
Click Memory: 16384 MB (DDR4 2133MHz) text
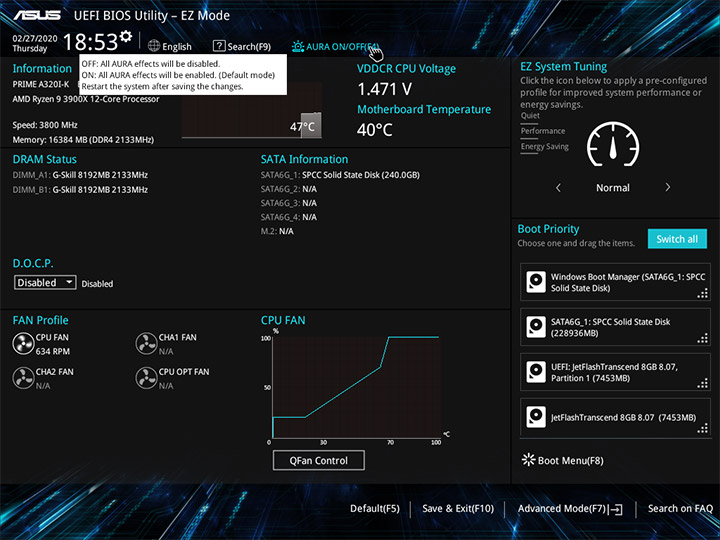point(83,140)
